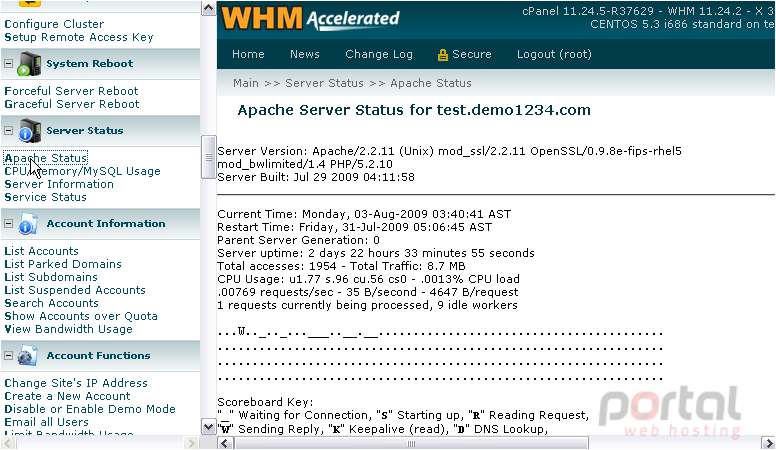Click main pane scroll left arrow
Screen dimensions: 776x450
(225, 443)
